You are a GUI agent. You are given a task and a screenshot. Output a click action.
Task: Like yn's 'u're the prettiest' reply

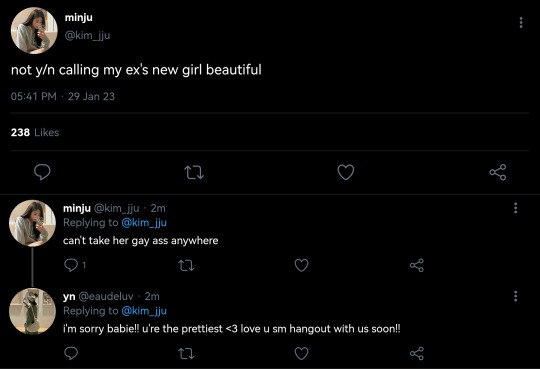tap(301, 353)
